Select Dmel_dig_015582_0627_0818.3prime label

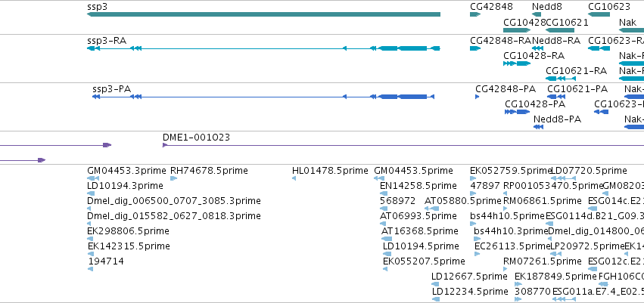(174, 216)
